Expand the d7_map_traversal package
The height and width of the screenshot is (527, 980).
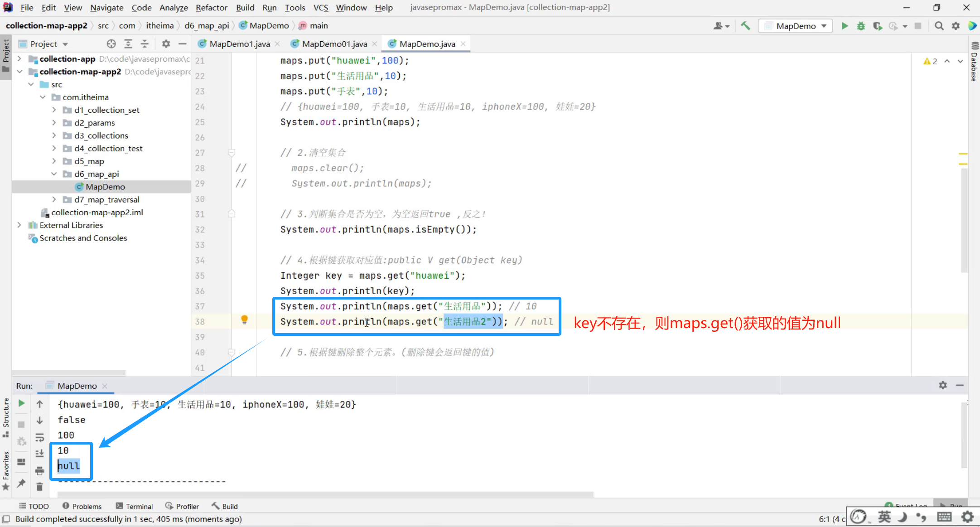coord(54,199)
